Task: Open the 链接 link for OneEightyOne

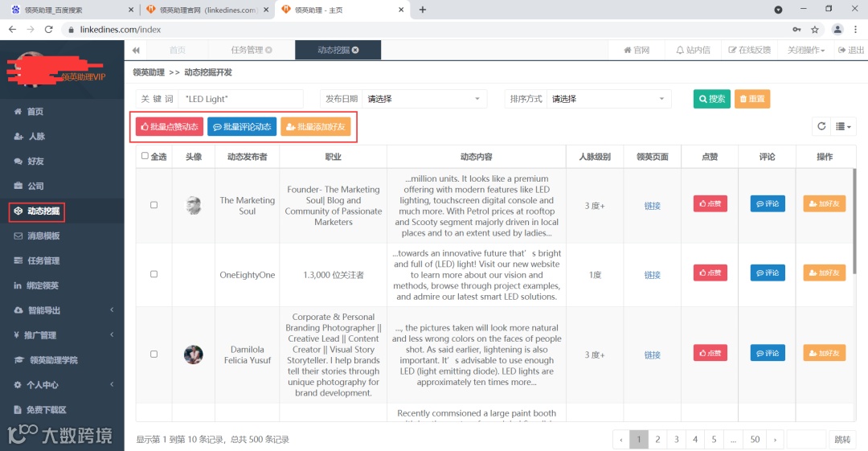Action: (x=652, y=275)
